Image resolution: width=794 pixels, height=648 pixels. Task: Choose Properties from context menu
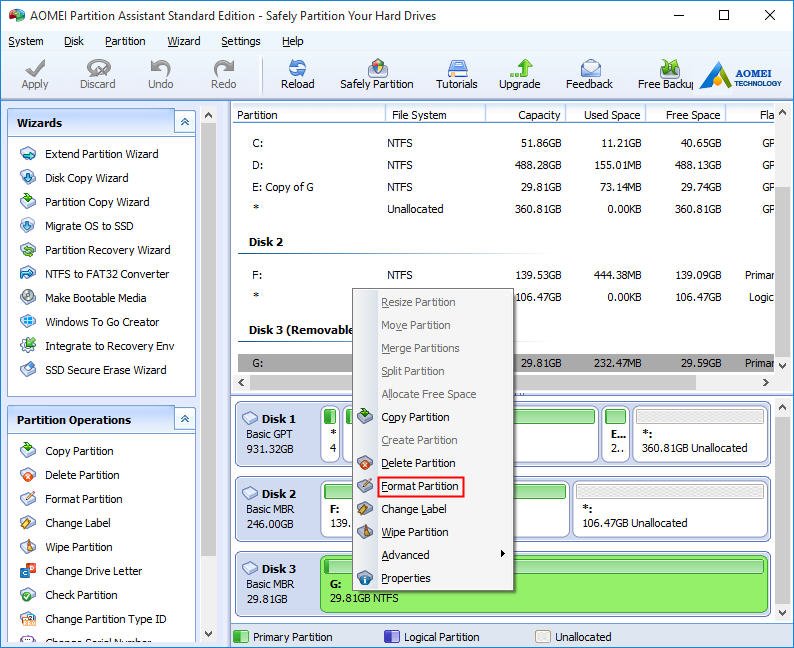click(433, 578)
